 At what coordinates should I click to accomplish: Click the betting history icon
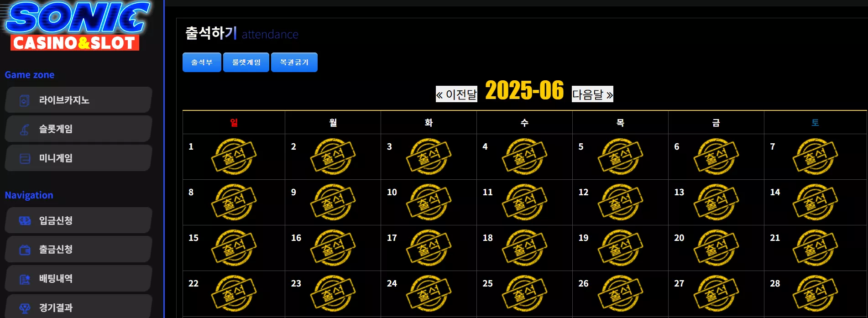point(25,279)
